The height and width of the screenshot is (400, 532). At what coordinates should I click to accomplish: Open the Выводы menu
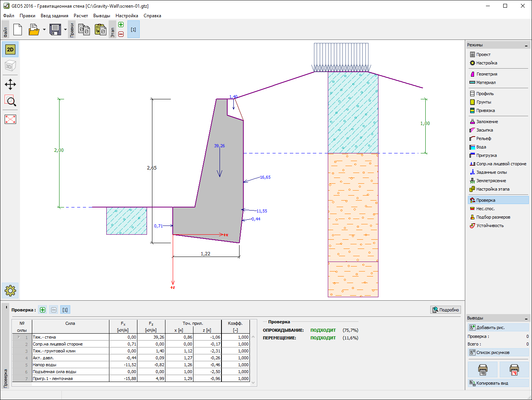(102, 16)
